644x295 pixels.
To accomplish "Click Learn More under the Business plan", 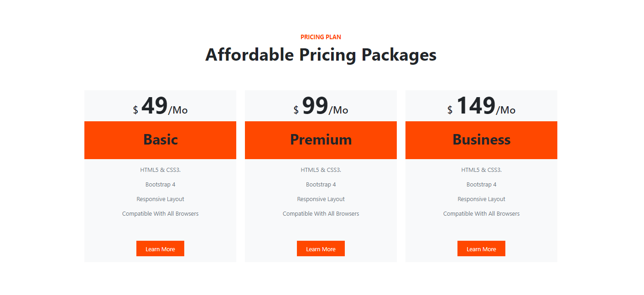I will coord(481,248).
